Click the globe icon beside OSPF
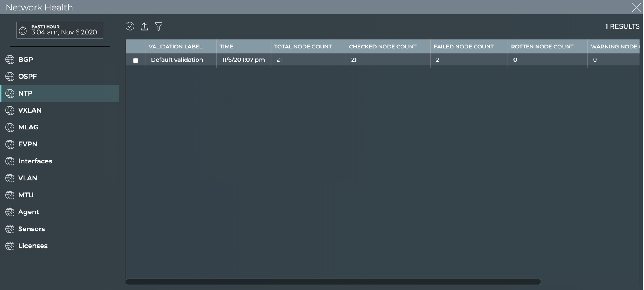 10,77
